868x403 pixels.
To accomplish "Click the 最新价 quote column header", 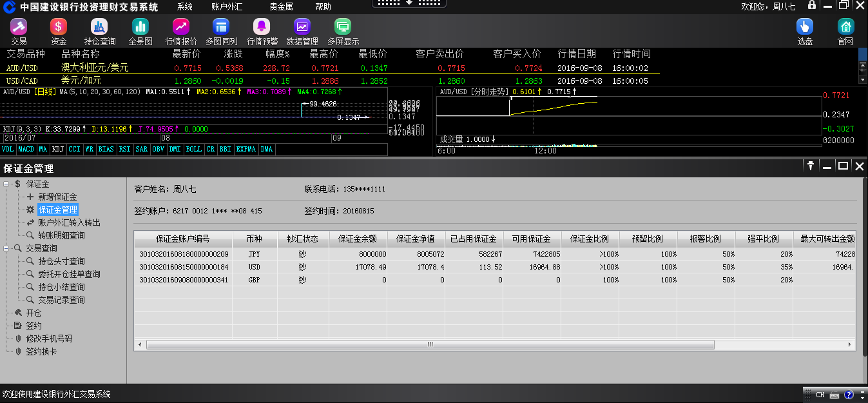I will 187,54.
